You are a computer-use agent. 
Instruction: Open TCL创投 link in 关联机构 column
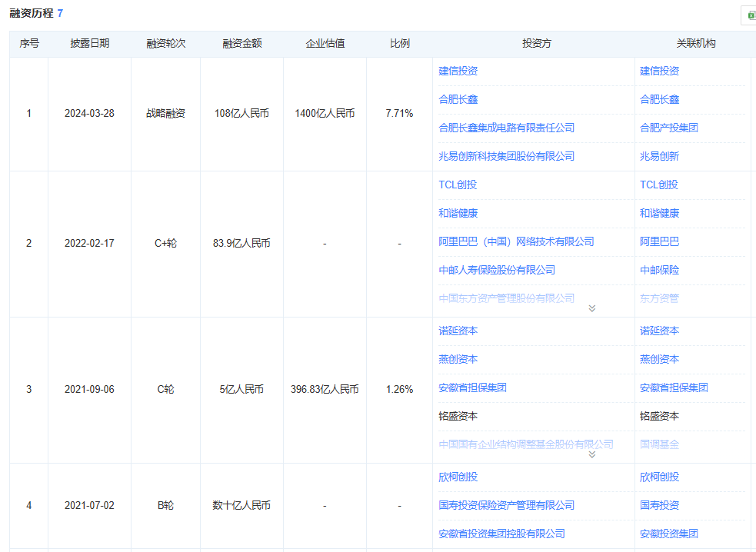pos(658,185)
